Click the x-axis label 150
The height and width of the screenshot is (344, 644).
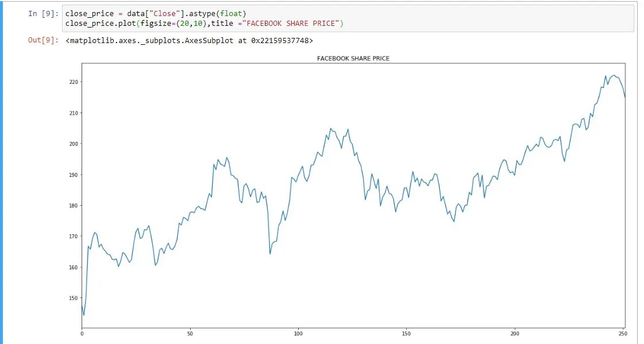[x=406, y=334]
